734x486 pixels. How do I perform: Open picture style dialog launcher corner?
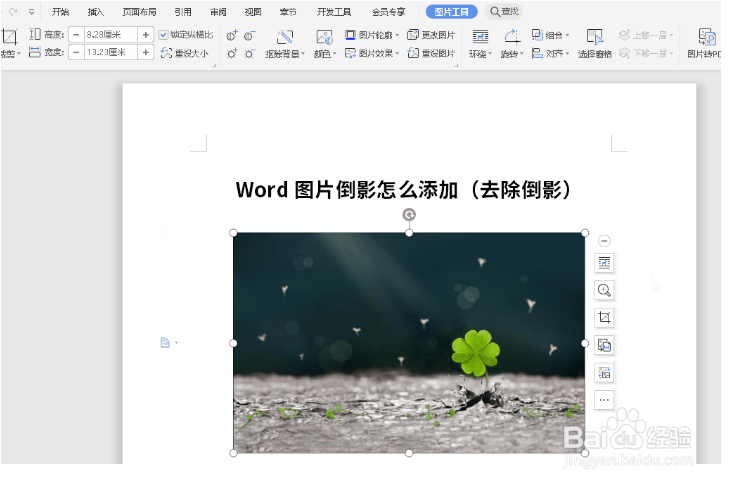click(x=456, y=66)
